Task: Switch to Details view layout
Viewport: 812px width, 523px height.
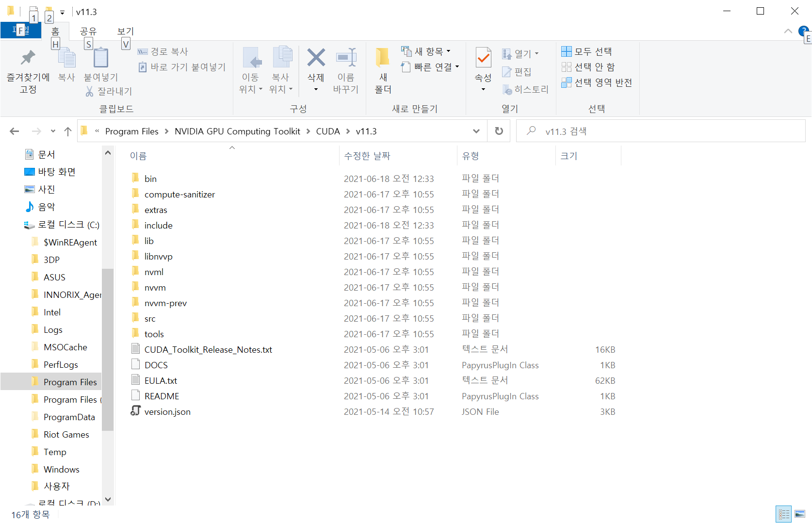Action: tap(783, 514)
